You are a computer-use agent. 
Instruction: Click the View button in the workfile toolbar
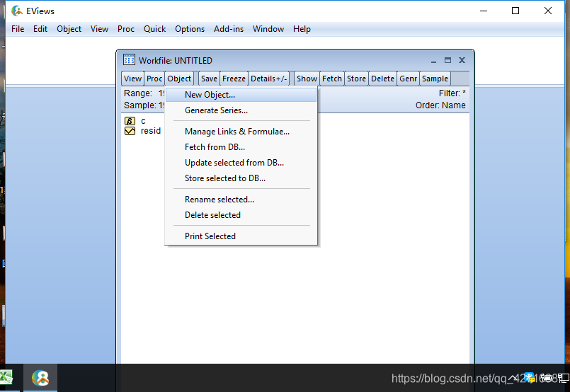pyautogui.click(x=132, y=79)
